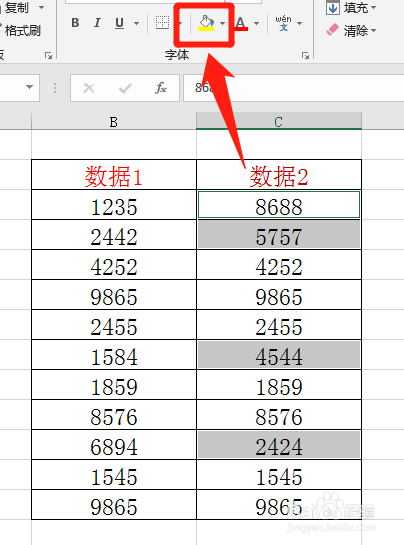Select cell containing 6894
Image resolution: width=404 pixels, height=545 pixels.
(x=114, y=444)
